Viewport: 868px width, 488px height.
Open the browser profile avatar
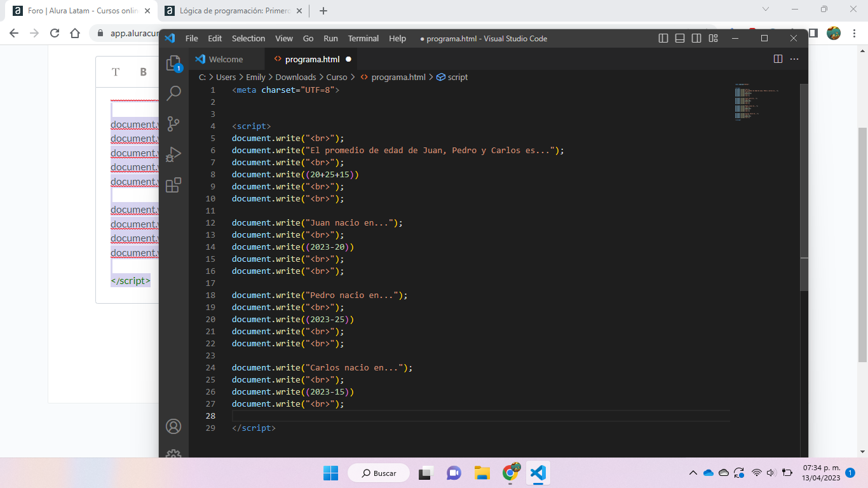tap(834, 33)
